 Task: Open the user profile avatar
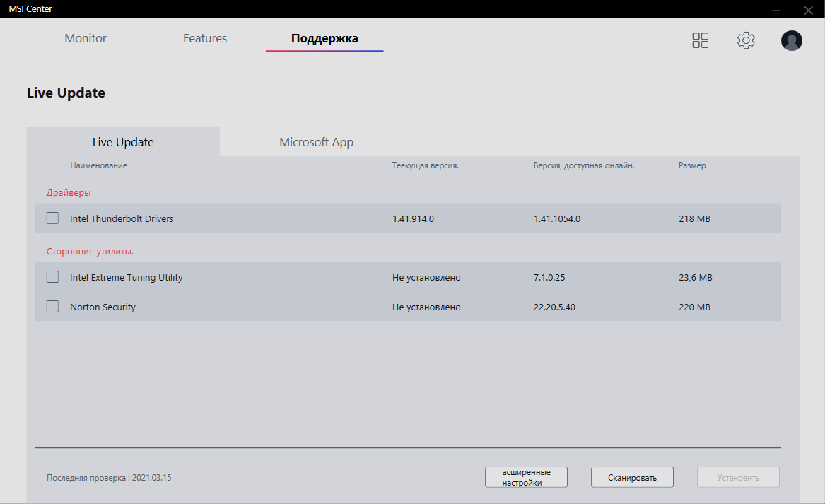pos(791,40)
